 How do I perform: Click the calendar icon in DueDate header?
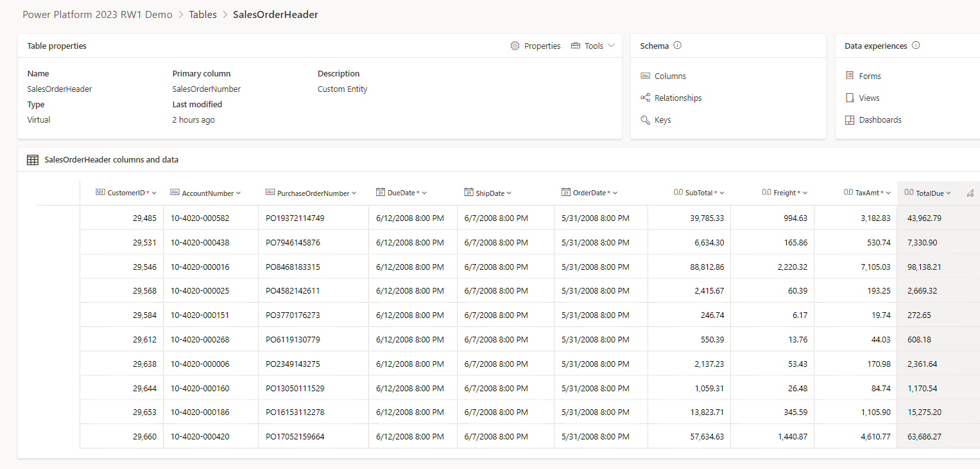[381, 193]
